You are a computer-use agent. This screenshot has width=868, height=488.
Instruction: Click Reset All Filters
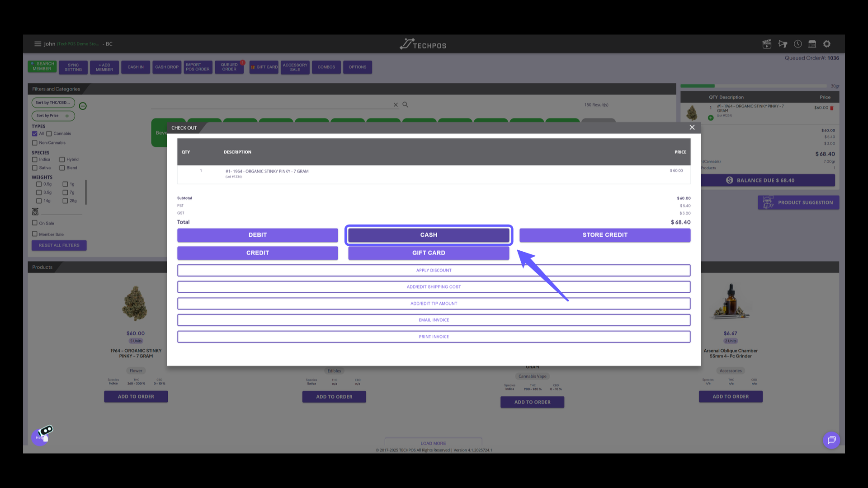(x=59, y=245)
